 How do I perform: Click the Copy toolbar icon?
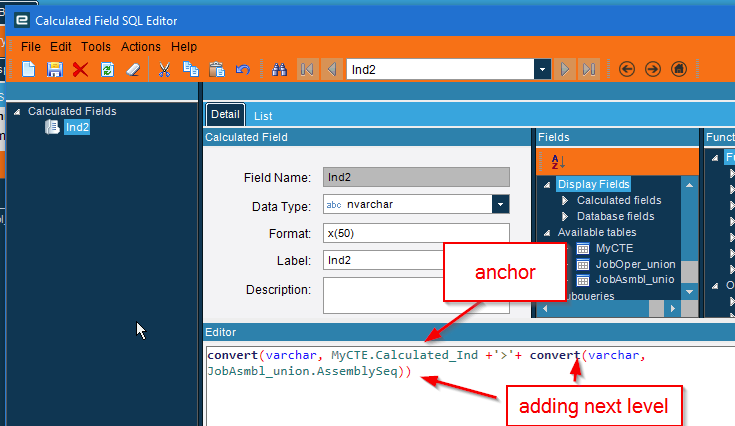190,69
